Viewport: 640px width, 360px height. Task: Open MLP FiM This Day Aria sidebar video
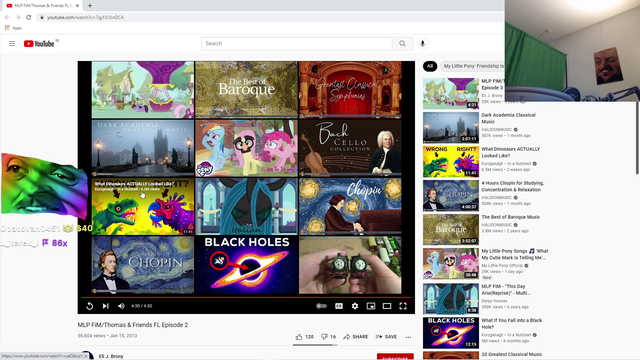pos(506,290)
